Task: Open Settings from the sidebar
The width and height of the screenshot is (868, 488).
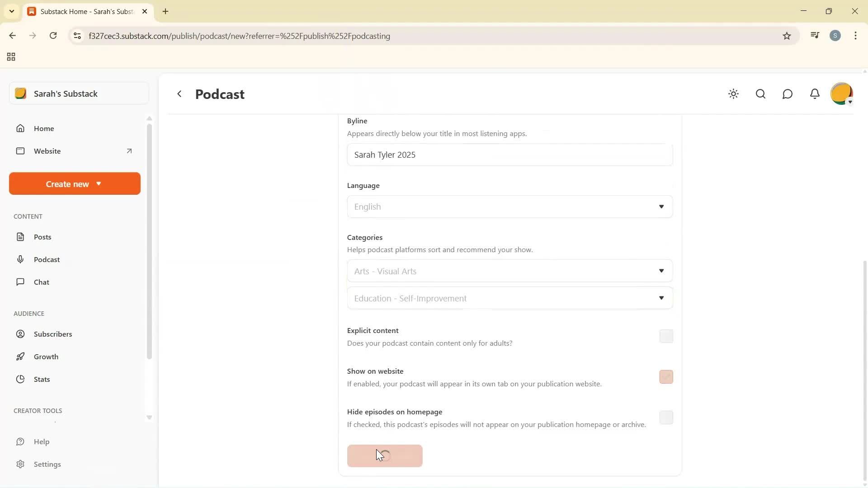Action: pyautogui.click(x=47, y=464)
